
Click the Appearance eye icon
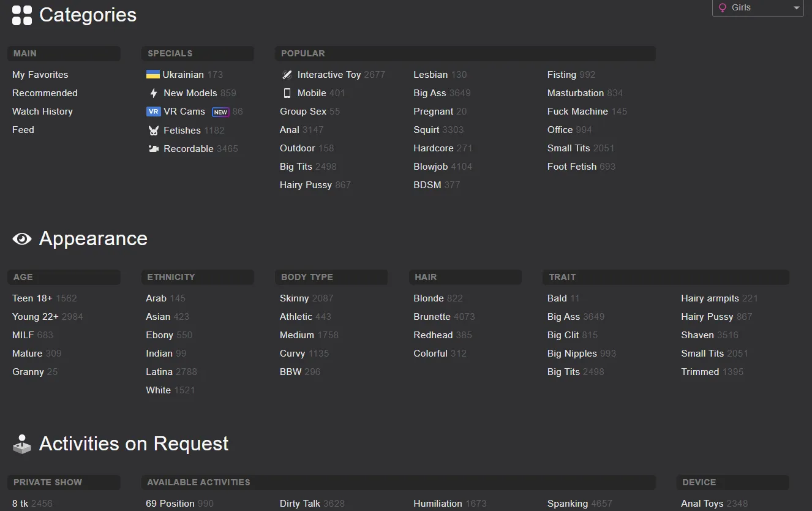tap(22, 239)
